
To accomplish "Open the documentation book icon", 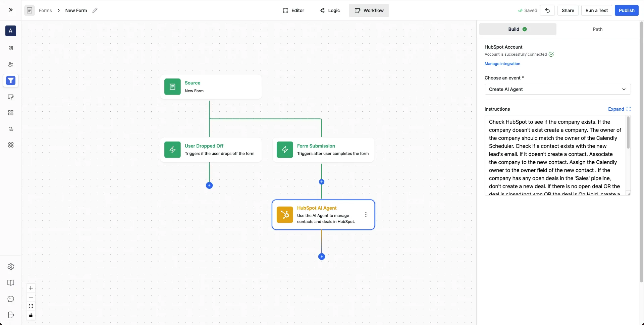I will click(11, 283).
